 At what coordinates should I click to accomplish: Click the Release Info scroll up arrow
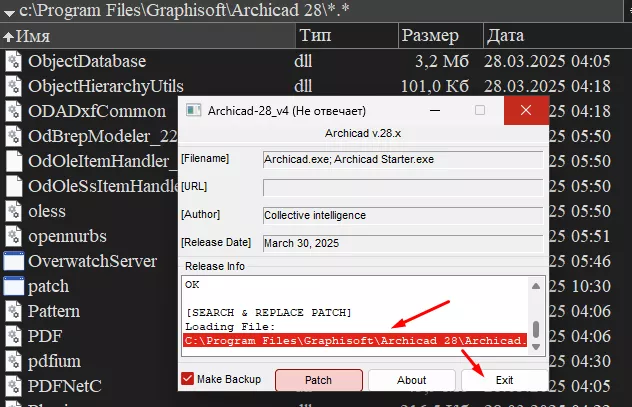pos(536,286)
